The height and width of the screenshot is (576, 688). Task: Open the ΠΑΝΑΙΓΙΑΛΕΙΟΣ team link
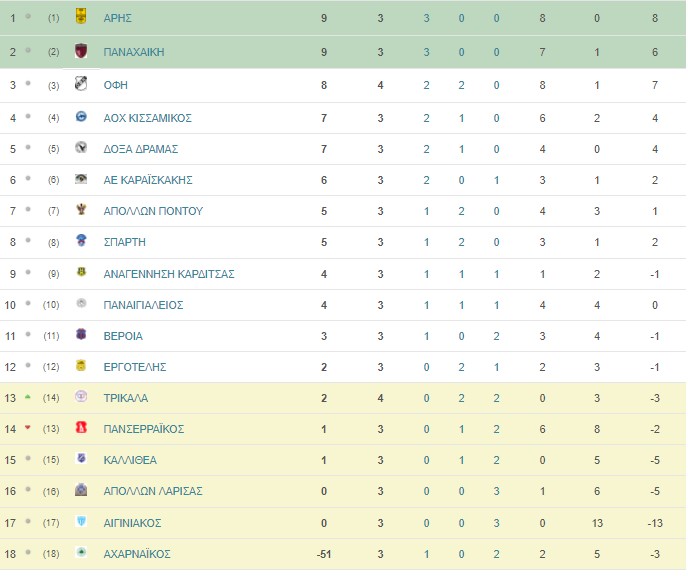pos(143,305)
